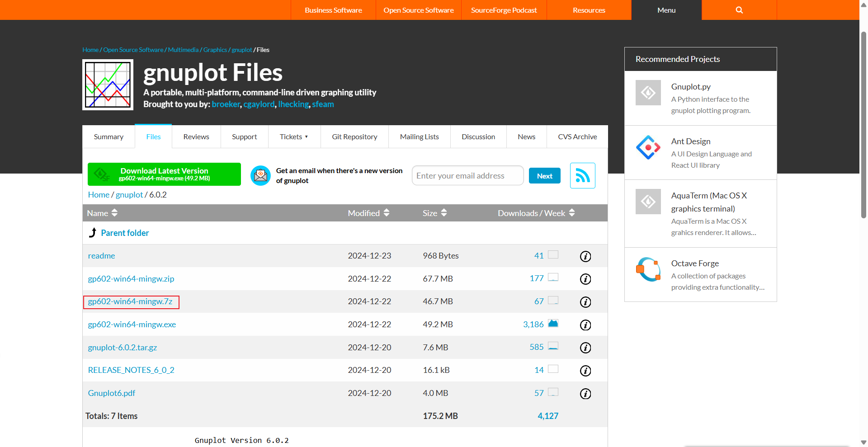Screen dimensions: 868x447
Task: Click the Ant Design project logo
Action: click(648, 147)
